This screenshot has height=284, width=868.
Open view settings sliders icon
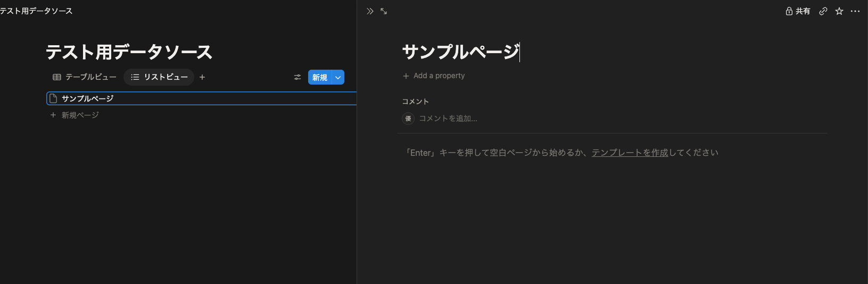297,77
